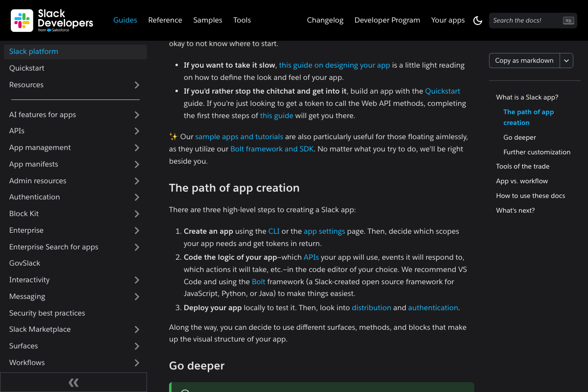Jump to 'Go deeper' in table of contents
This screenshot has width=588, height=392.
[520, 137]
